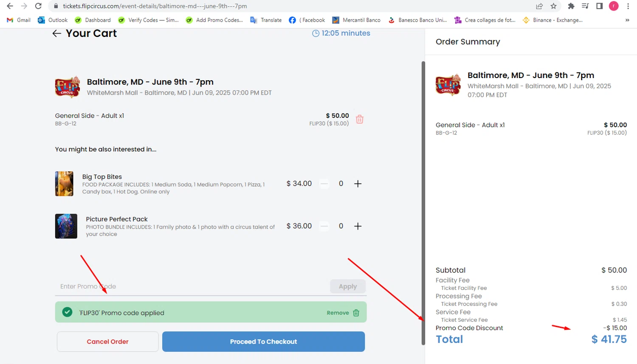
Task: Click the -$ 15.00 promo discount value
Action: (615, 328)
